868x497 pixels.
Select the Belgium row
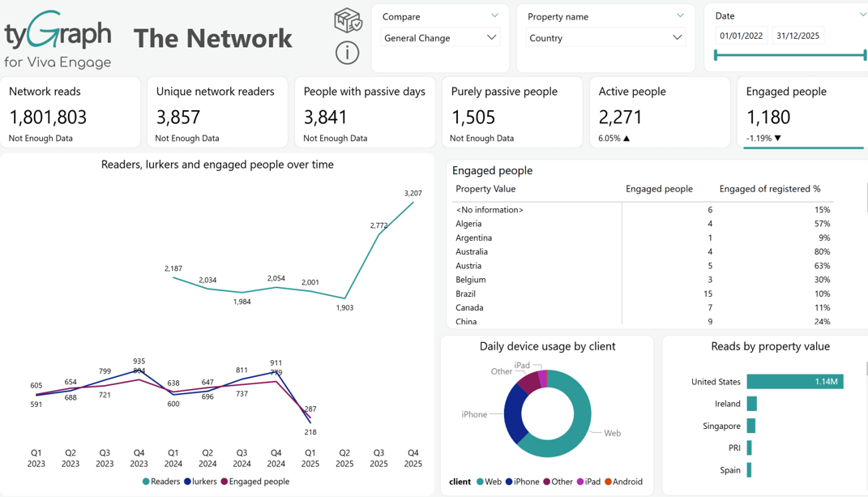[643, 280]
